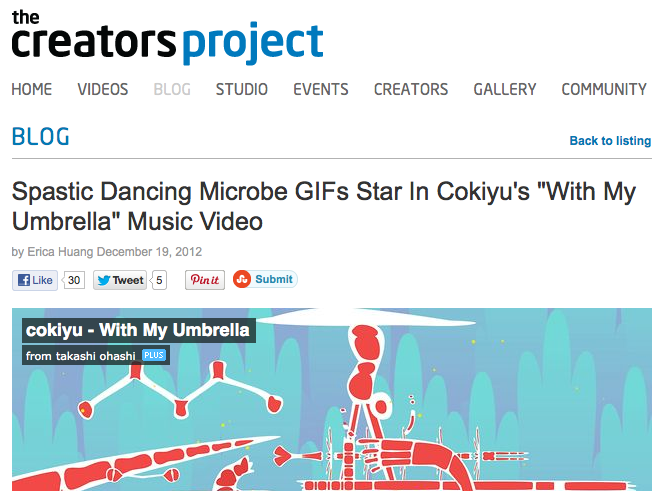Pin the article with Pin it button
Image resolution: width=656 pixels, height=491 pixels.
click(x=205, y=280)
